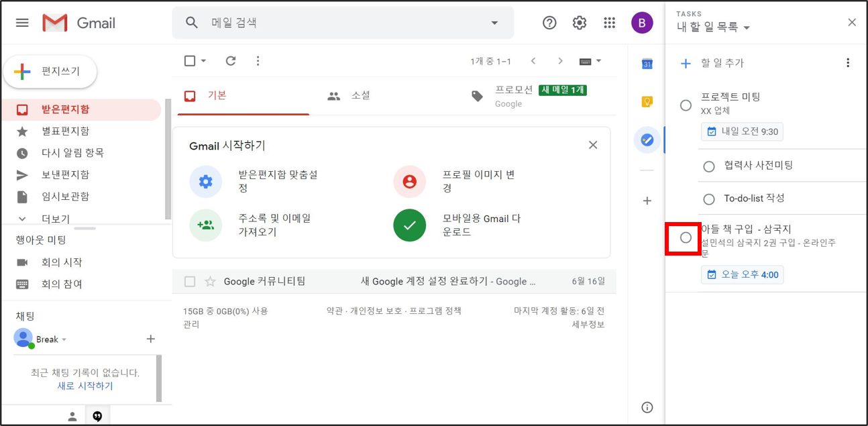Click the search magnifier icon
The image size is (868, 426).
pos(192,23)
